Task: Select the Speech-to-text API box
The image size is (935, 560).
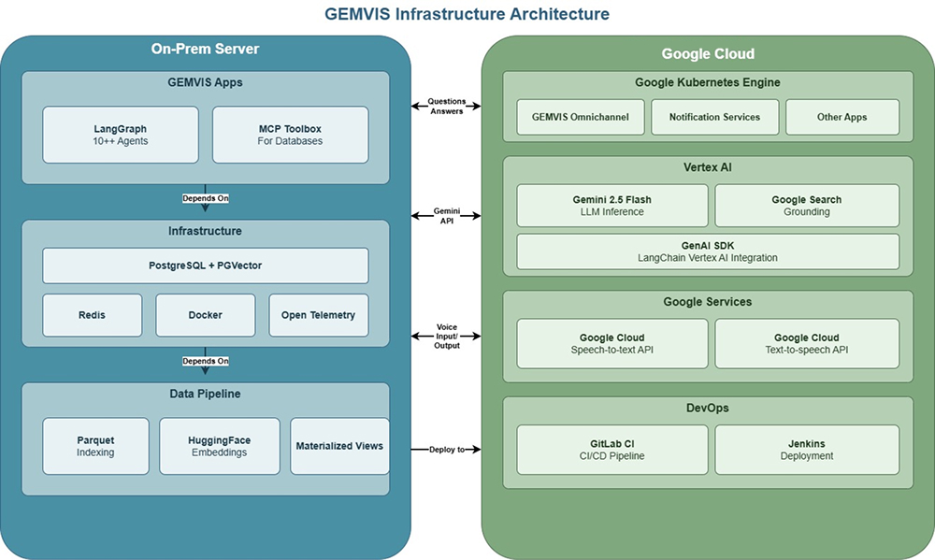Action: pyautogui.click(x=612, y=343)
